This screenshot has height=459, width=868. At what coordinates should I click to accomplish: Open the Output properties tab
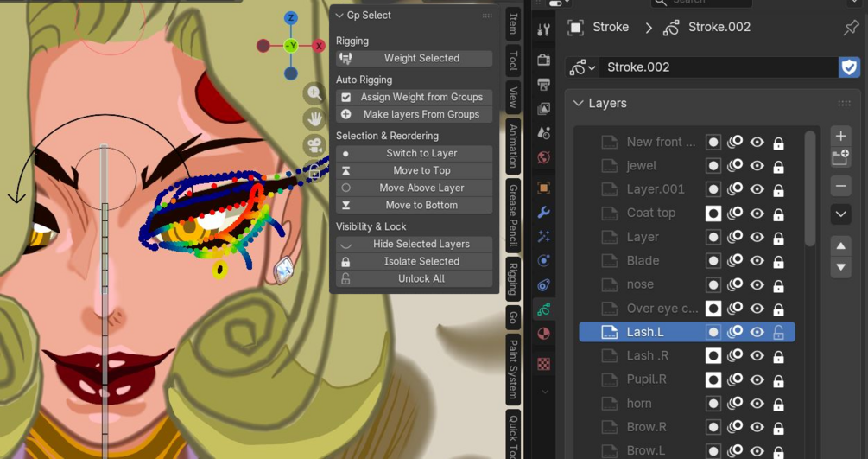[x=543, y=84]
